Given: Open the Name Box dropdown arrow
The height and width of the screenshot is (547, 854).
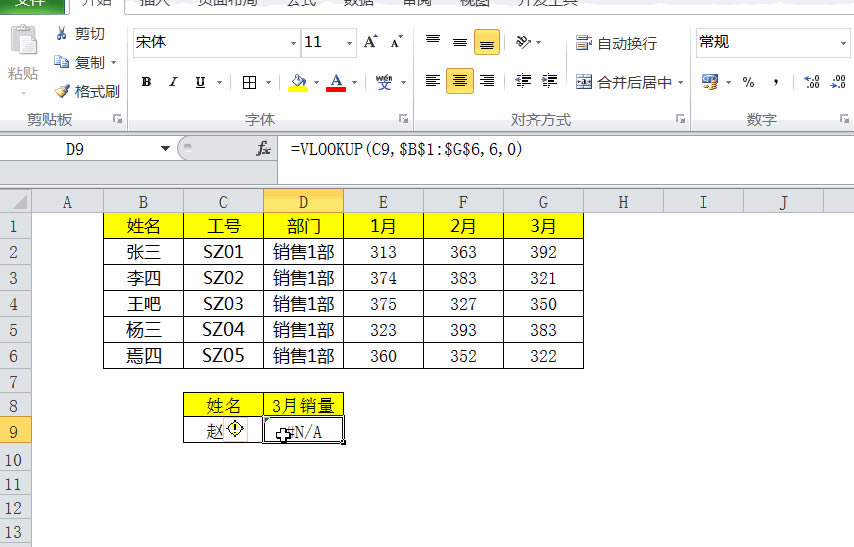Looking at the screenshot, I should [x=166, y=148].
